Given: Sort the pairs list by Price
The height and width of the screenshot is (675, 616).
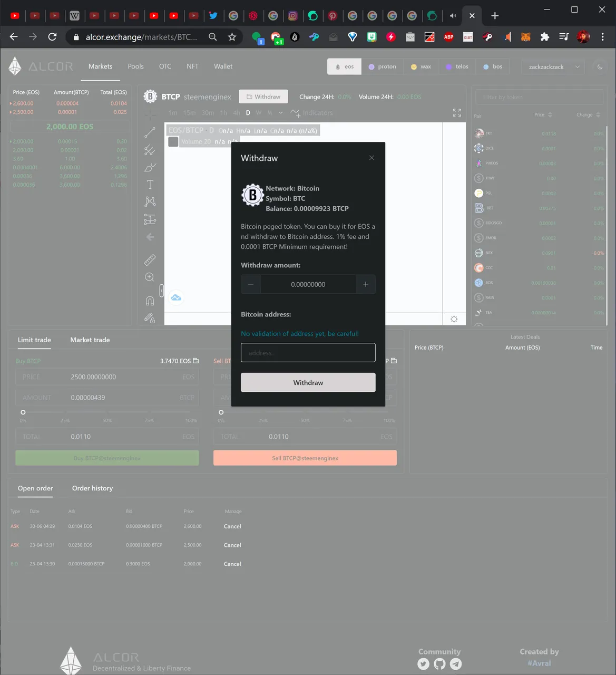Looking at the screenshot, I should (543, 114).
